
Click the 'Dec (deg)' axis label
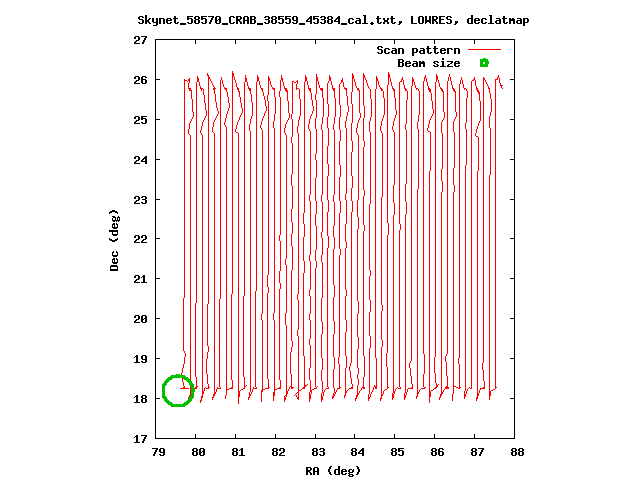(114, 240)
